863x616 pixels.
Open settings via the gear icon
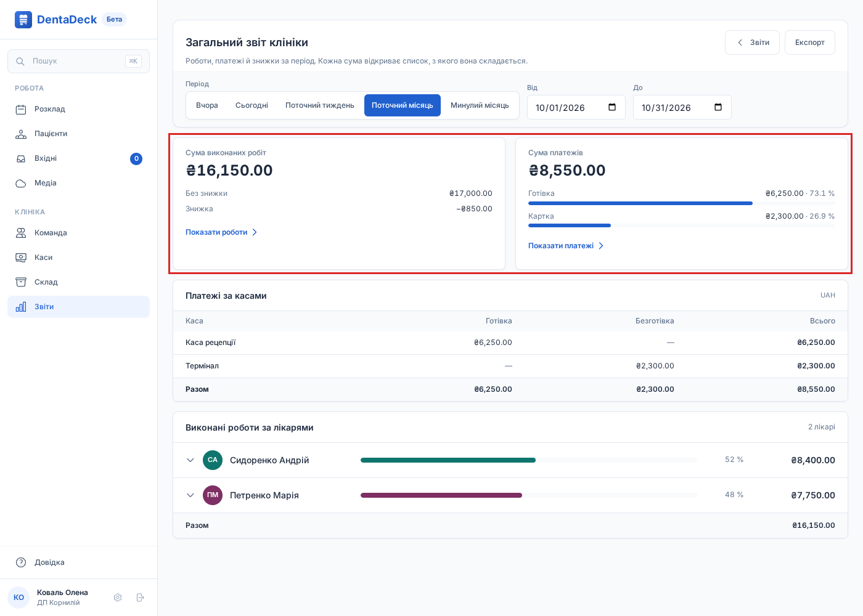[118, 598]
